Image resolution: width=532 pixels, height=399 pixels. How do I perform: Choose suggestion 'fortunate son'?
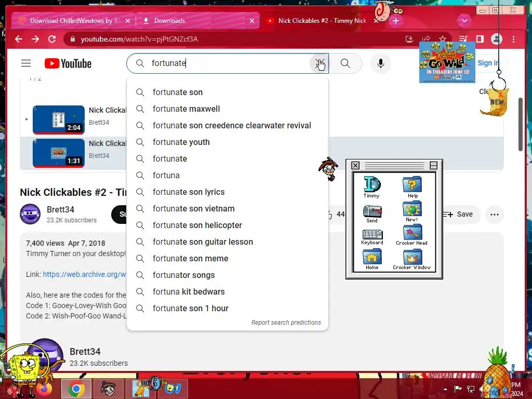tap(228, 92)
